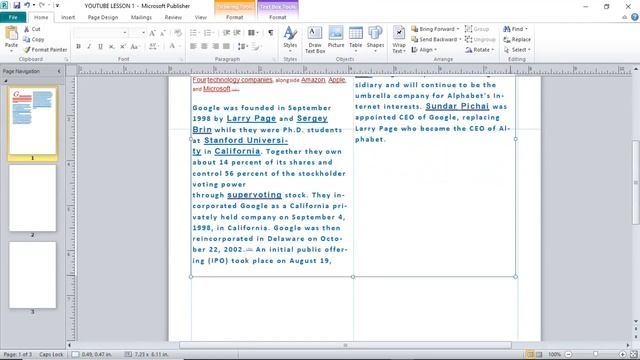Image resolution: width=640 pixels, height=360 pixels.
Task: Click the Undo arrow icon
Action: tap(27, 5)
